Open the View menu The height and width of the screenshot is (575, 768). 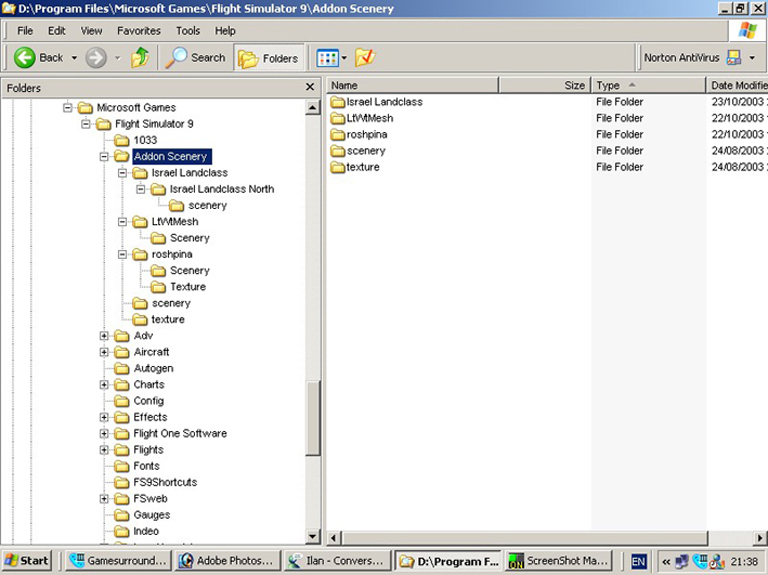coord(91,31)
